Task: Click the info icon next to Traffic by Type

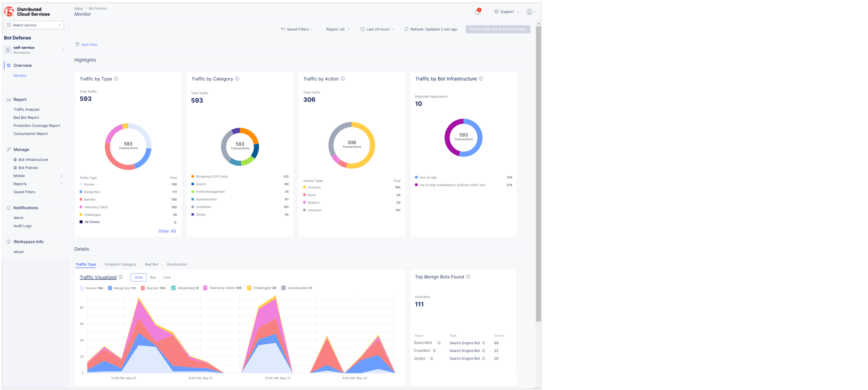Action: (116, 79)
